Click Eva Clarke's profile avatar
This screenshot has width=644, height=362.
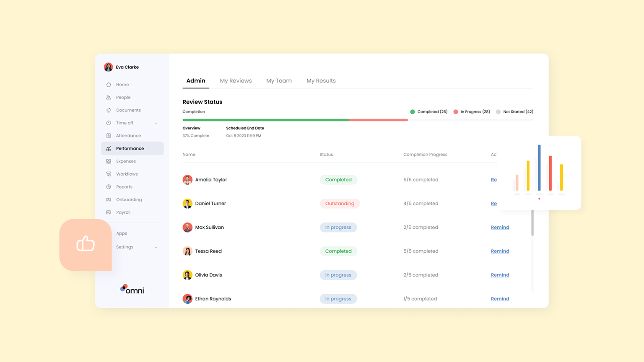[x=108, y=67]
